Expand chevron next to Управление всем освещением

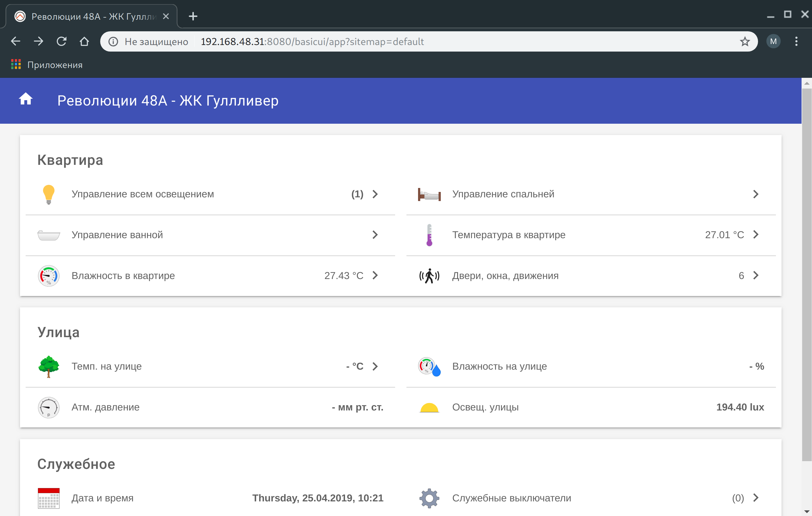point(375,194)
